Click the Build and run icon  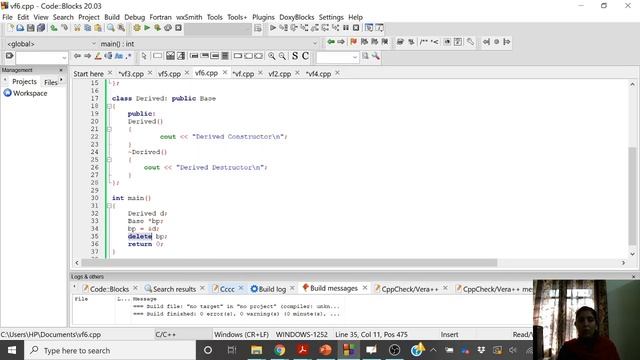[x=157, y=28]
